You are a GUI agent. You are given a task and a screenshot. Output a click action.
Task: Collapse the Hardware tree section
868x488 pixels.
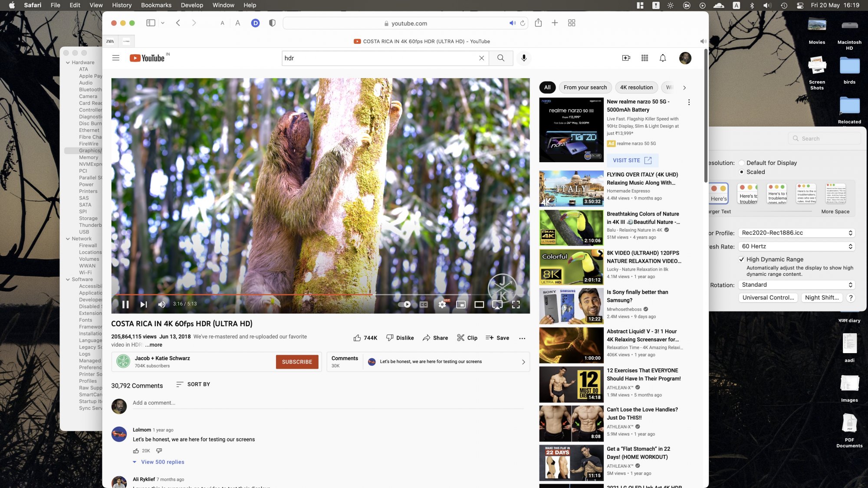pos(68,62)
